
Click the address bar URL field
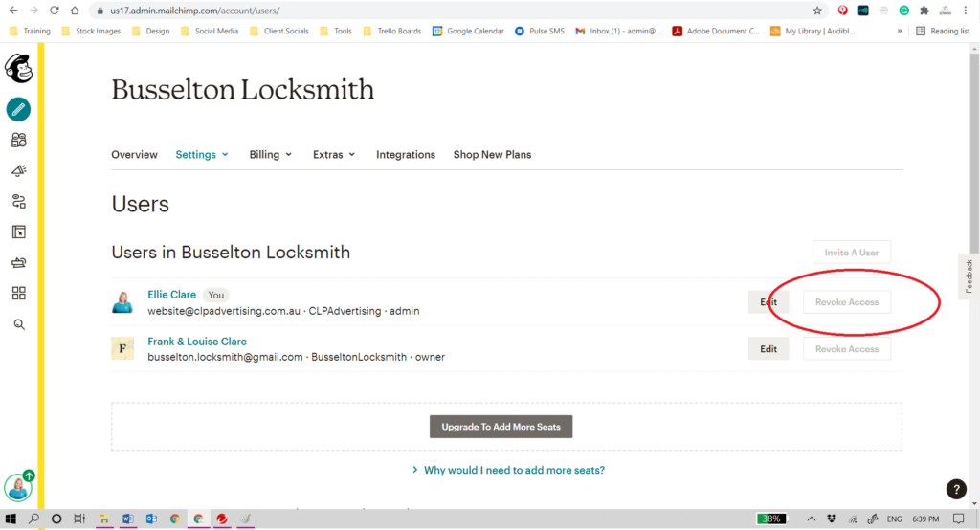(x=457, y=11)
